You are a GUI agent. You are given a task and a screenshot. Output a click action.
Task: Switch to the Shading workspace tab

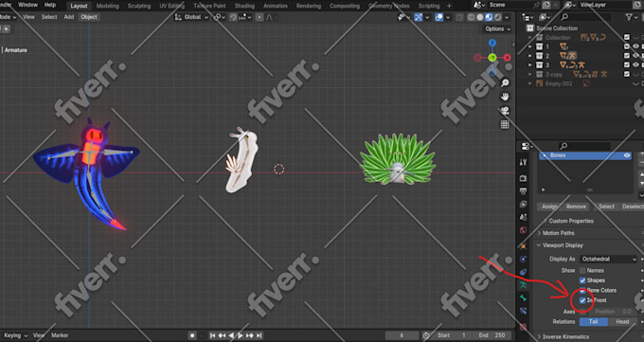[x=244, y=6]
